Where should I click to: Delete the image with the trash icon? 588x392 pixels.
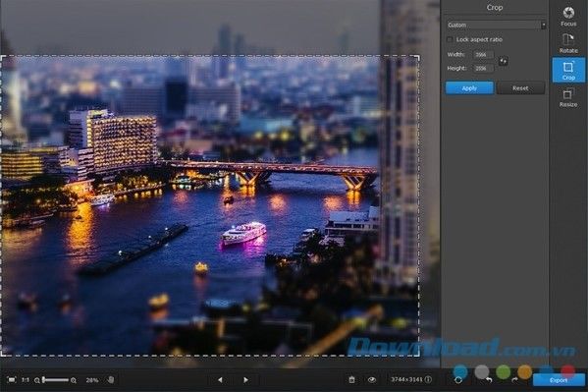(351, 379)
